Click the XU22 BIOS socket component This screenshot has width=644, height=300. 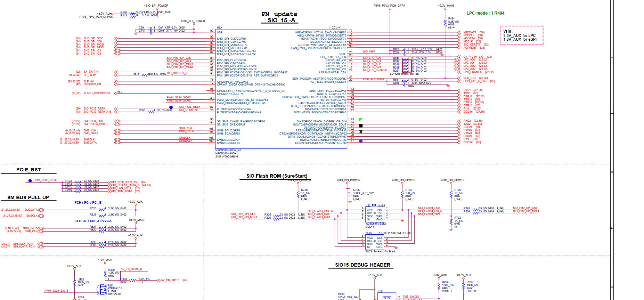[x=375, y=243]
